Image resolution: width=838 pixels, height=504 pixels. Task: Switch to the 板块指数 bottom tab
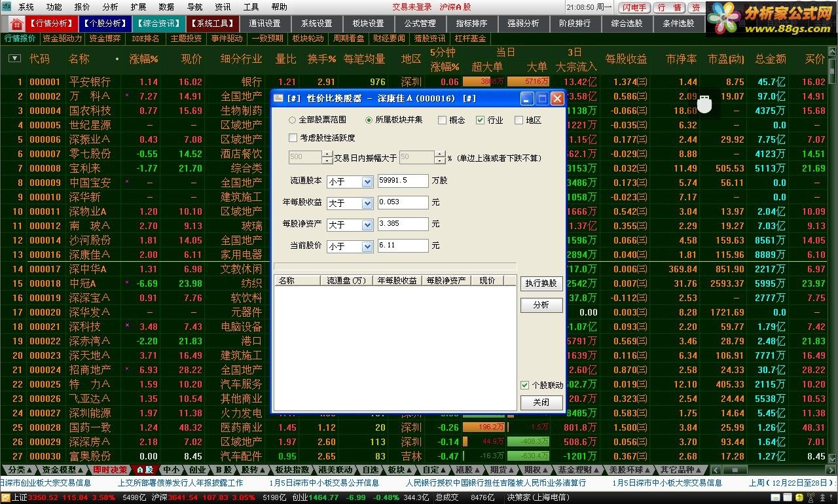coord(292,470)
